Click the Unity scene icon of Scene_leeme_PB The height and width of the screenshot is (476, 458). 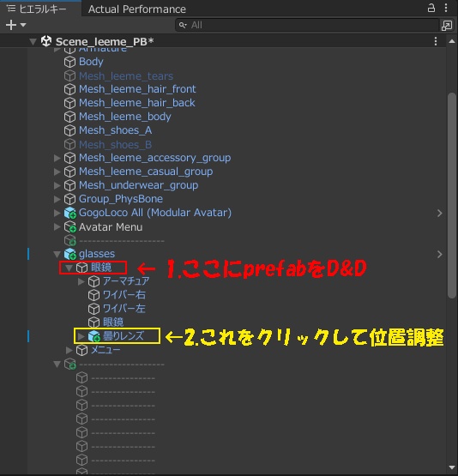click(46, 41)
